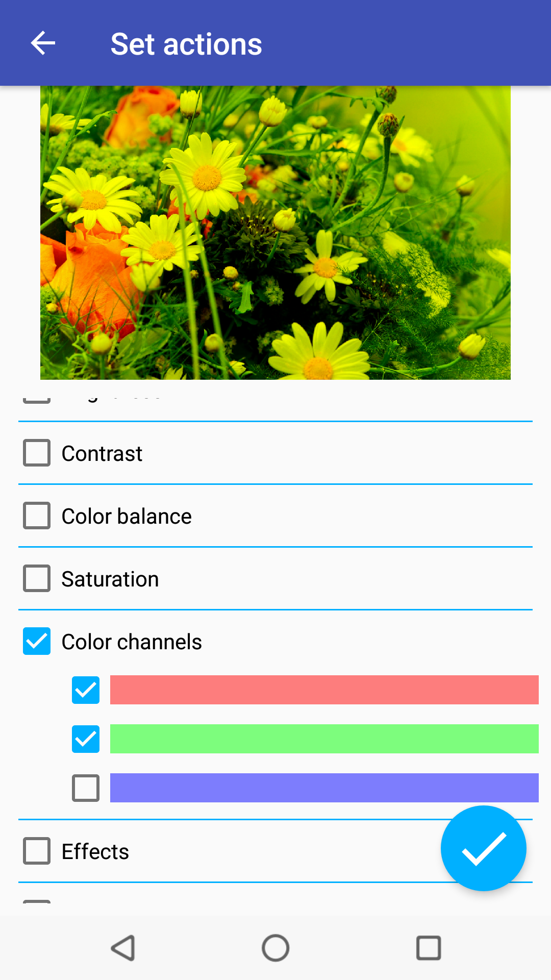Image resolution: width=551 pixels, height=980 pixels.
Task: Uncheck the Color channels checkbox
Action: (37, 641)
